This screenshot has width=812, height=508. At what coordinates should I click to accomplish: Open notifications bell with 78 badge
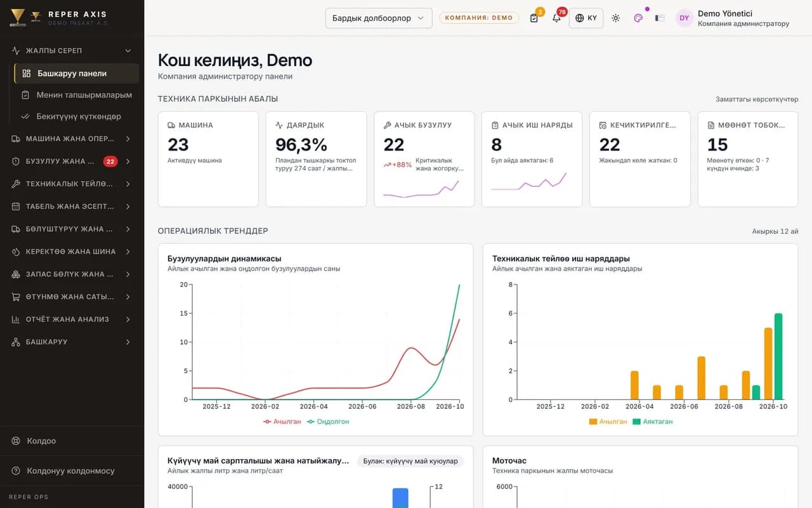tap(556, 18)
